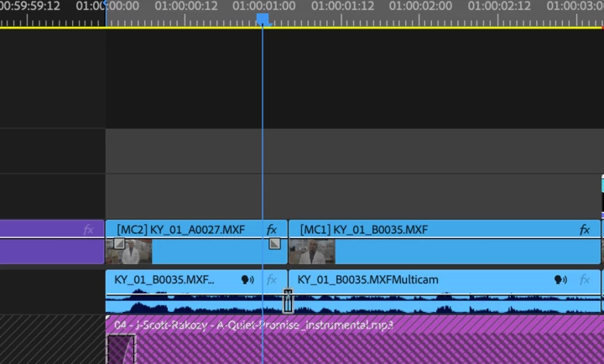Click thumbnail of the MC1 video clip
This screenshot has width=604, height=364.
pyautogui.click(x=312, y=252)
